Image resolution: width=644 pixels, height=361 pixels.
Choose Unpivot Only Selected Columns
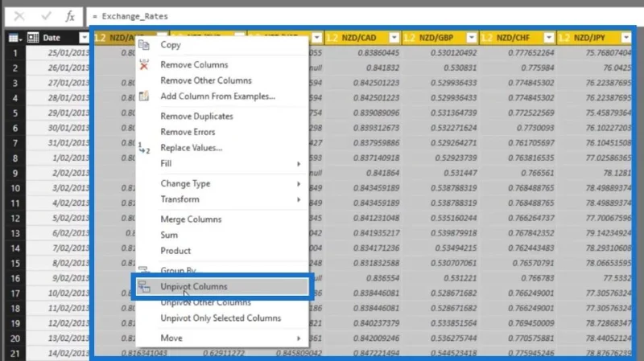point(222,318)
